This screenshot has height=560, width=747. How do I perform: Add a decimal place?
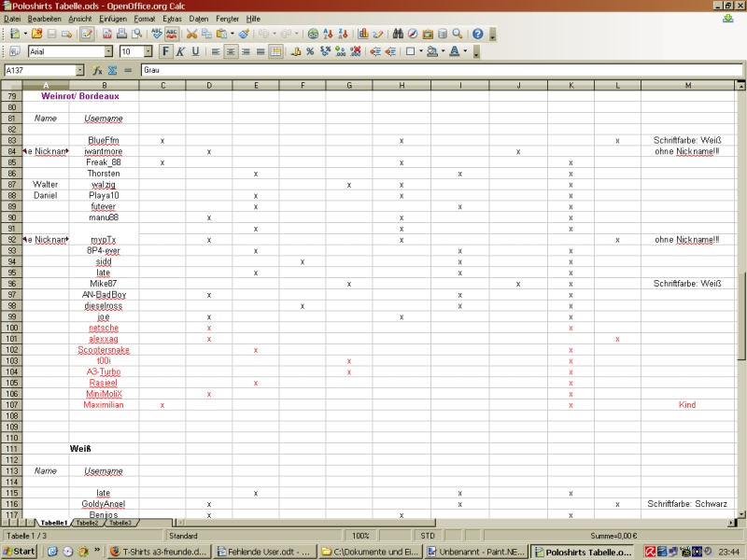coord(340,51)
